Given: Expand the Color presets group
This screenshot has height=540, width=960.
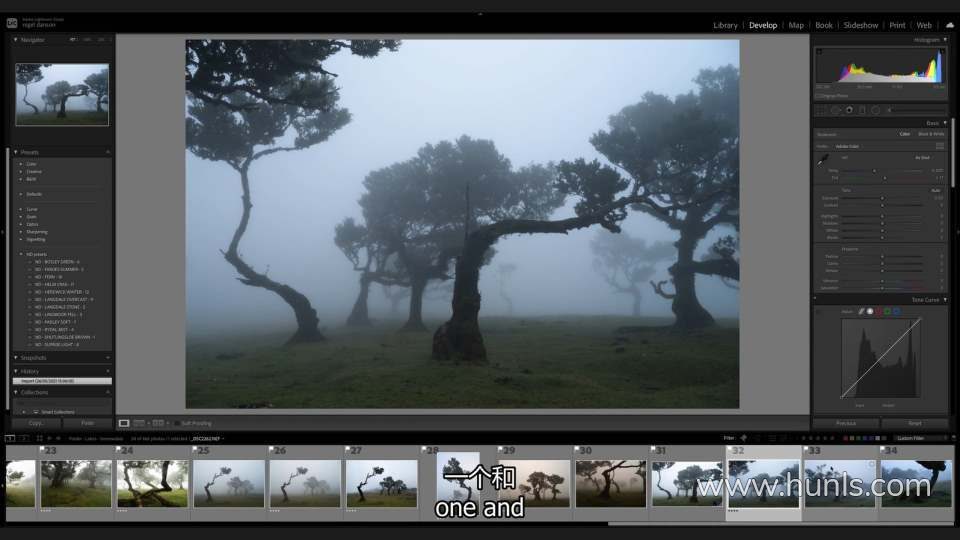Looking at the screenshot, I should 21,164.
